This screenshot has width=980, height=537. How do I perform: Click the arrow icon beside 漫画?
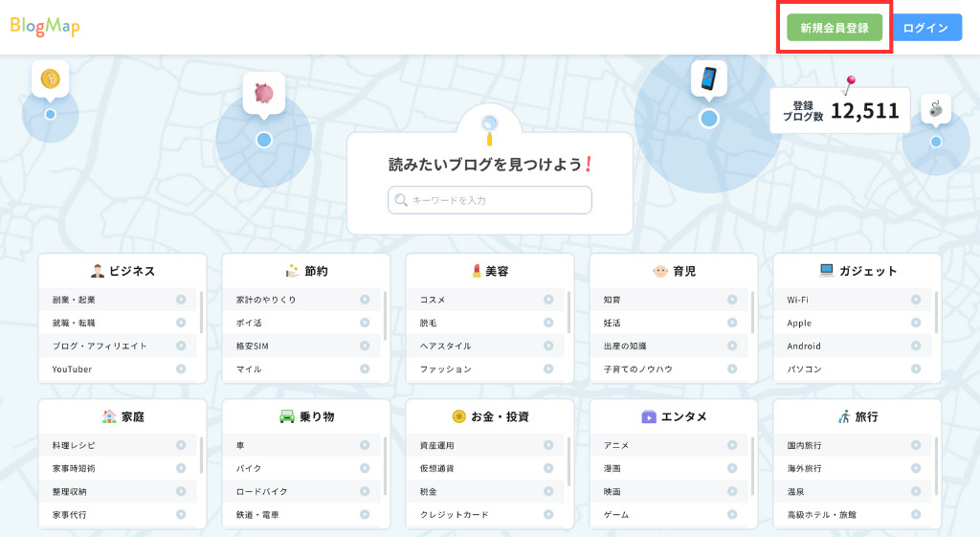coord(732,468)
